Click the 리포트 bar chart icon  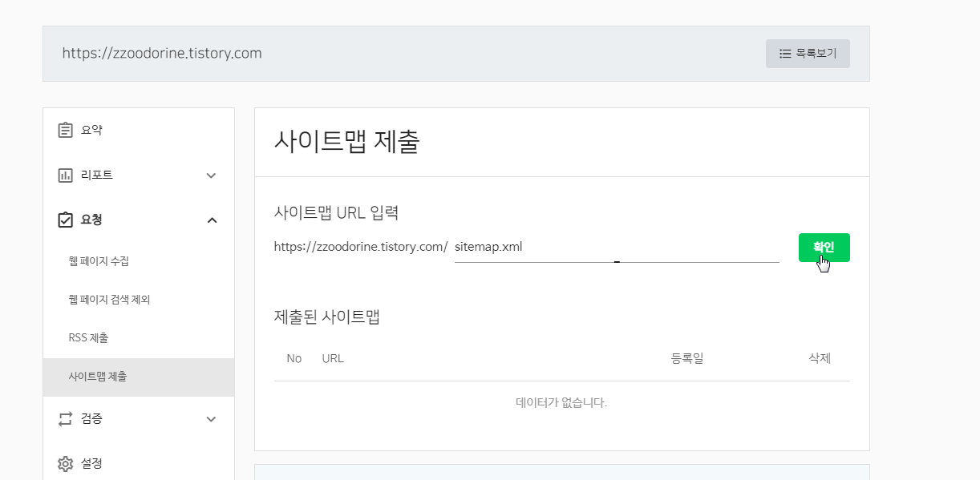[x=66, y=175]
